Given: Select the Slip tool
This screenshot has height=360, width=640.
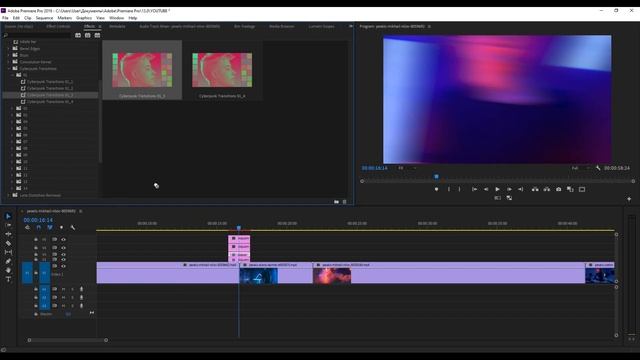Looking at the screenshot, I should pos(8,252).
